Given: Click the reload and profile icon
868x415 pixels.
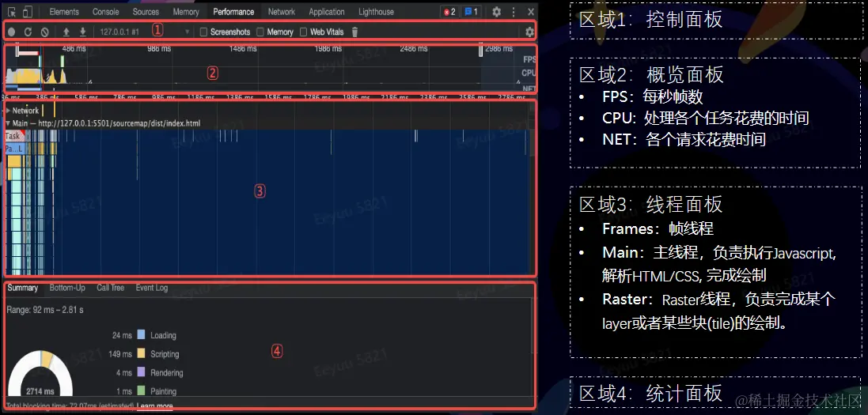Looking at the screenshot, I should pyautogui.click(x=28, y=32).
